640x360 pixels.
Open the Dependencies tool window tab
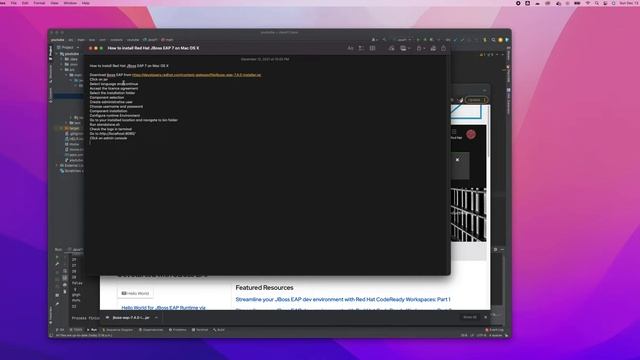tap(151, 330)
